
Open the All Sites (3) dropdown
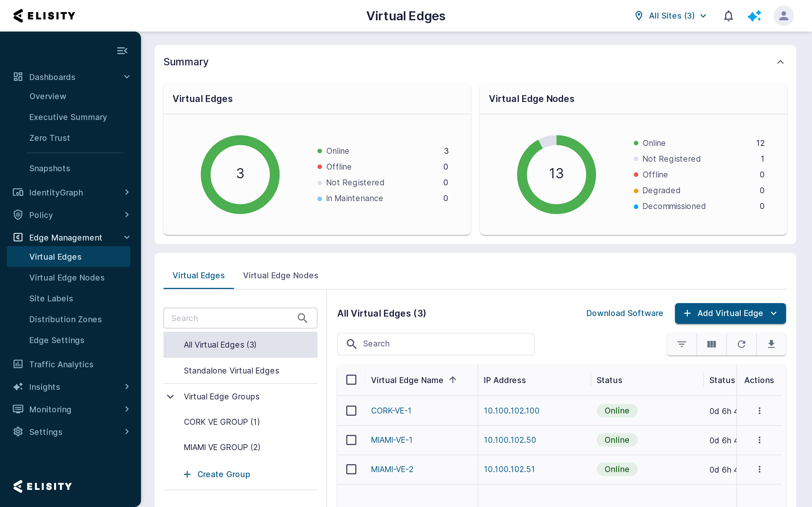click(671, 16)
